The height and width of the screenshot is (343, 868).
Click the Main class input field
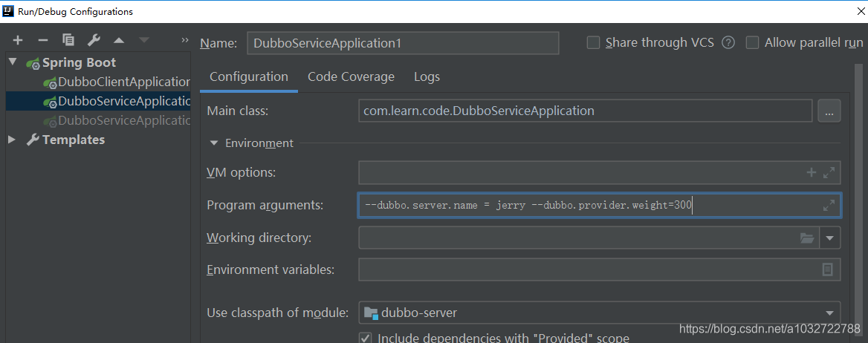coord(585,111)
